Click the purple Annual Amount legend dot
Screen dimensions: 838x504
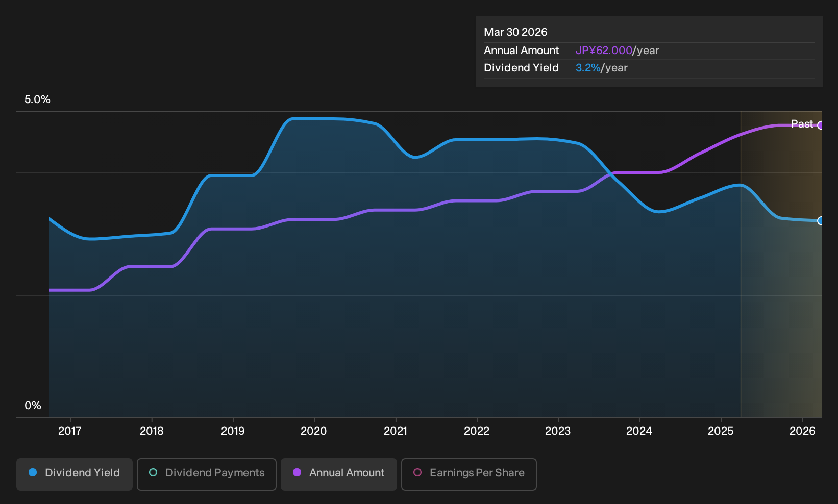point(297,472)
